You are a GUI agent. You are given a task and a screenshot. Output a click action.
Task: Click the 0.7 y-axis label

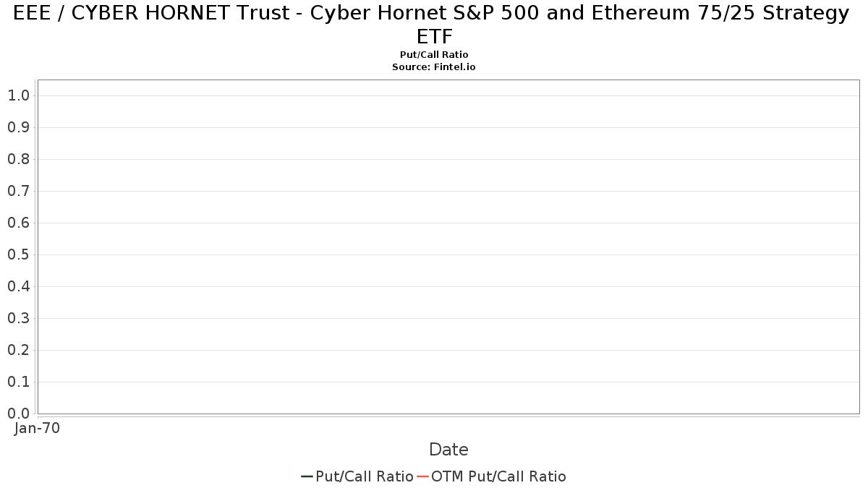pyautogui.click(x=18, y=191)
